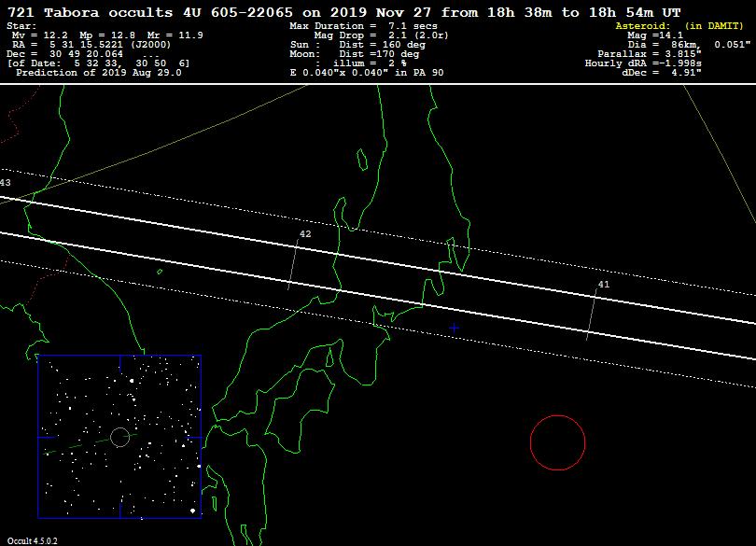Click the 'Prediction of 2019 Aug 29.0' text

[99, 73]
